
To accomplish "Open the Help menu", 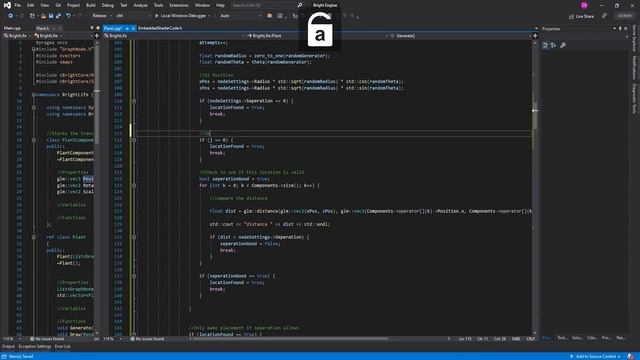I will pos(220,5).
